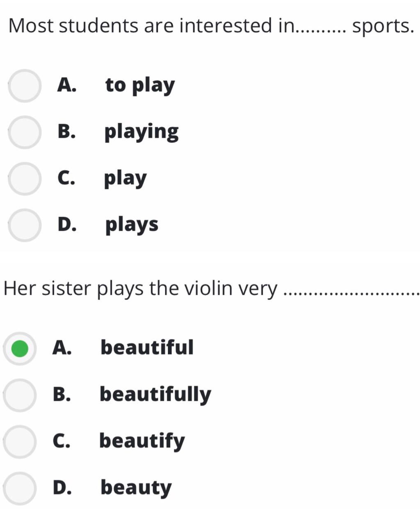Select the radio button for 'beautifully'
420x521 pixels.
click(20, 395)
